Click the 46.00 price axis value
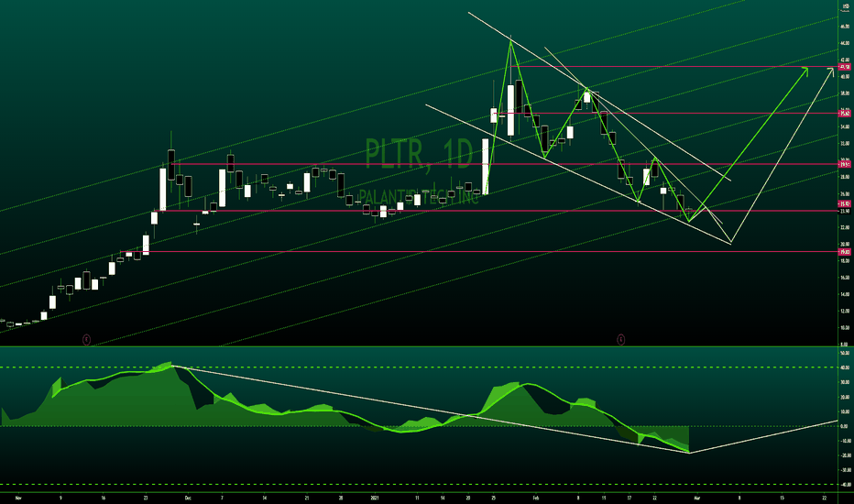The image size is (854, 504). (845, 27)
